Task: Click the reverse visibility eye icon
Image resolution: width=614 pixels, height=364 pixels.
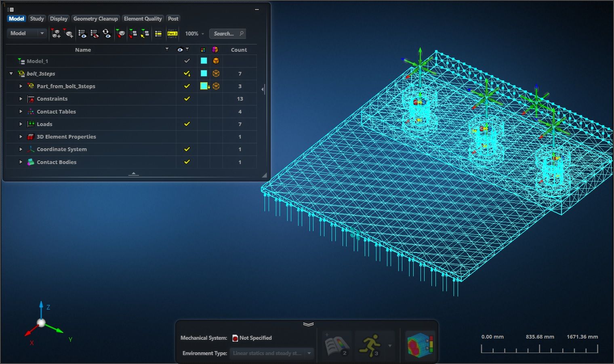Action: tap(107, 34)
